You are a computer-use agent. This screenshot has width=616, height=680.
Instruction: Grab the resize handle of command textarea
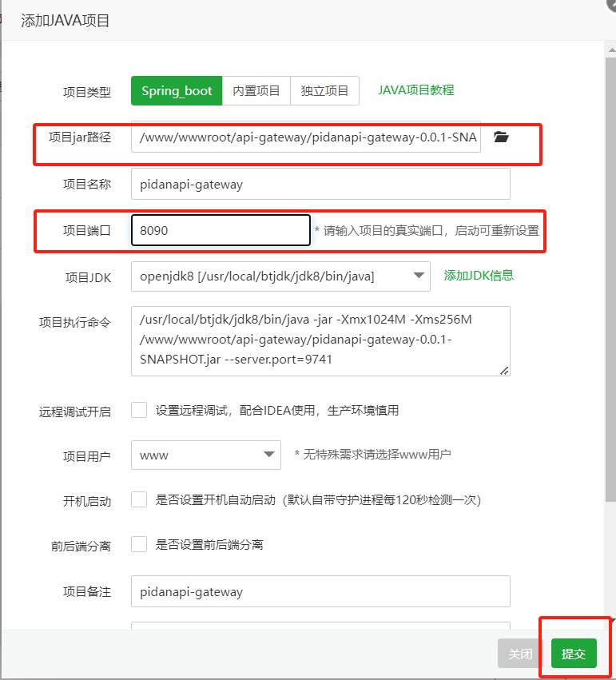click(x=504, y=370)
